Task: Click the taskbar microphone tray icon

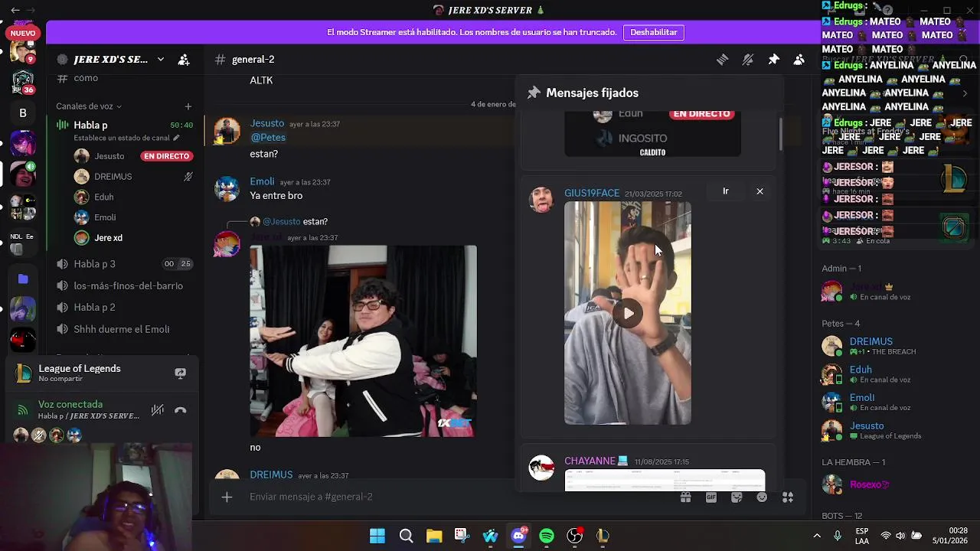Action: coord(838,536)
